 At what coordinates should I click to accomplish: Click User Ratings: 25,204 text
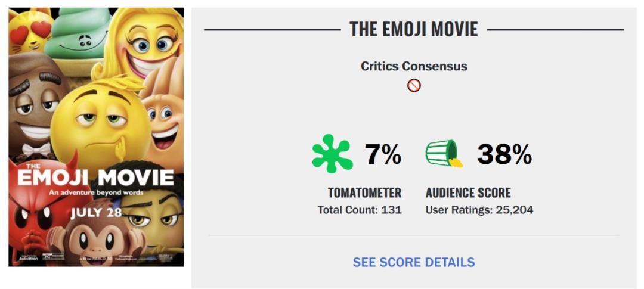[479, 210]
